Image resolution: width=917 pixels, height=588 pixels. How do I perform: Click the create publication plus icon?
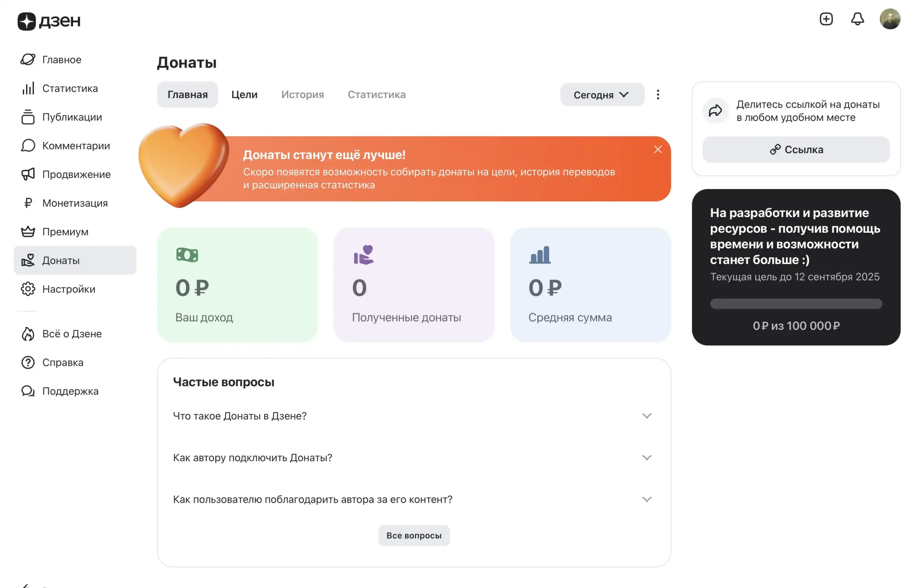(x=826, y=19)
